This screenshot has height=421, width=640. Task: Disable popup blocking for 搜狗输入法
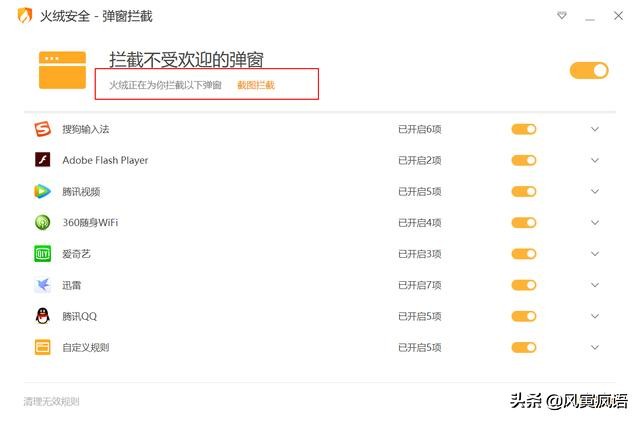(524, 129)
